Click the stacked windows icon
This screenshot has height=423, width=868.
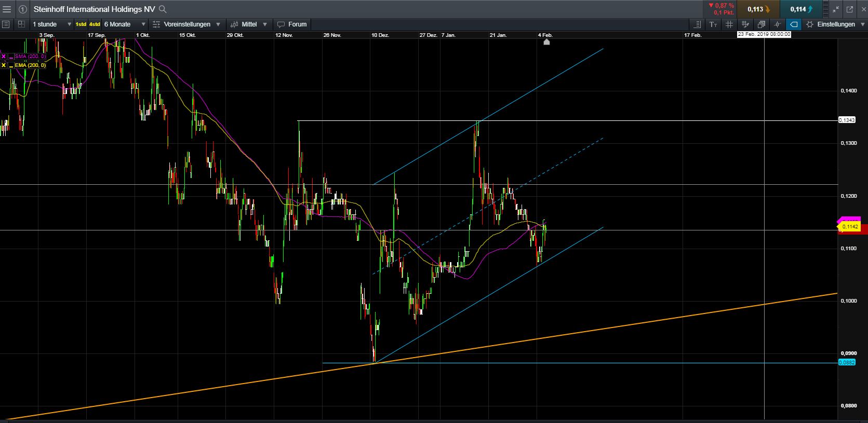[761, 24]
